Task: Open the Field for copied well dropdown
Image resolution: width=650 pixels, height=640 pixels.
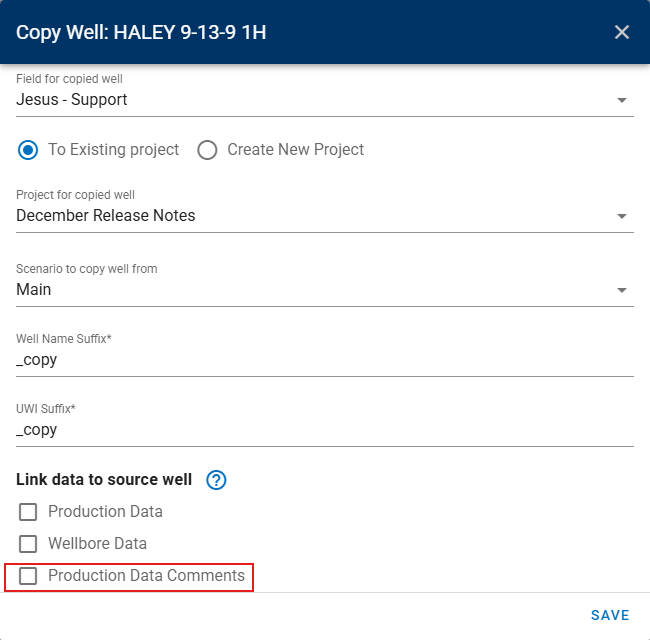Action: pos(621,100)
